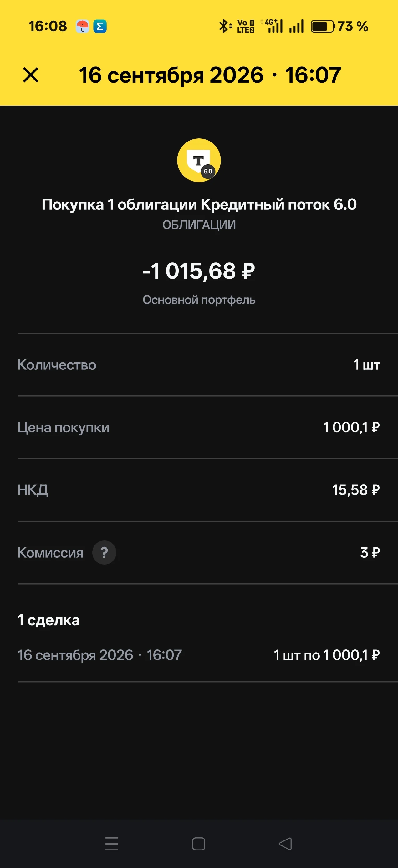Tap the battery indicator icon
The width and height of the screenshot is (398, 868).
click(x=323, y=26)
